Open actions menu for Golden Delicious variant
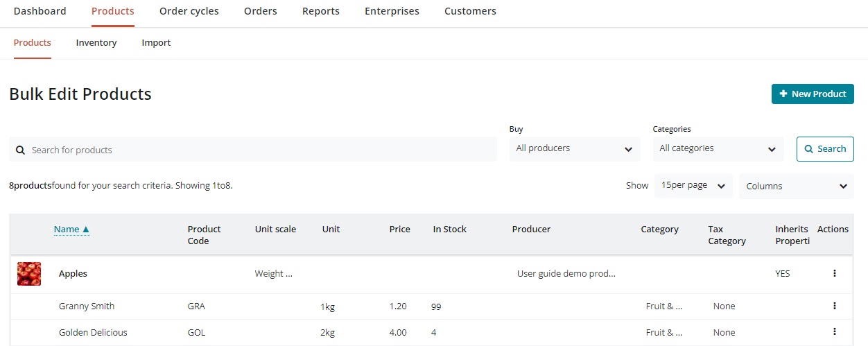This screenshot has width=868, height=346. [x=834, y=331]
